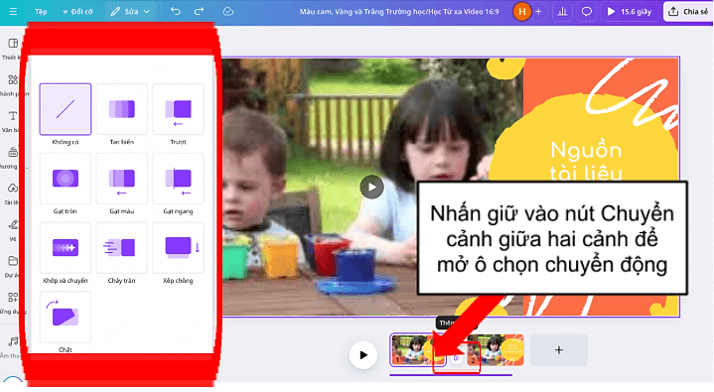Click transition button between scenes
Screen dimensions: 714x392
456,359
